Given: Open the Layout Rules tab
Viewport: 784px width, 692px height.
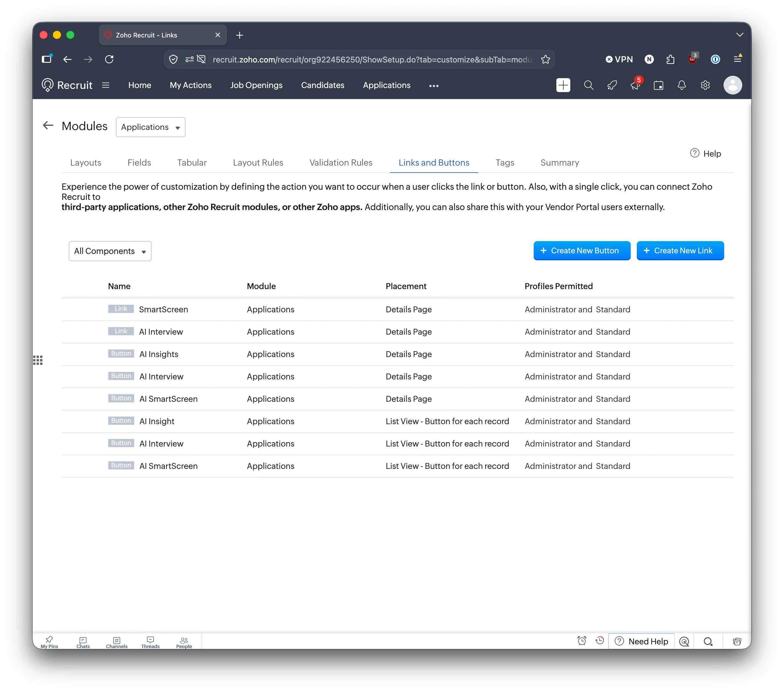Looking at the screenshot, I should coord(258,163).
